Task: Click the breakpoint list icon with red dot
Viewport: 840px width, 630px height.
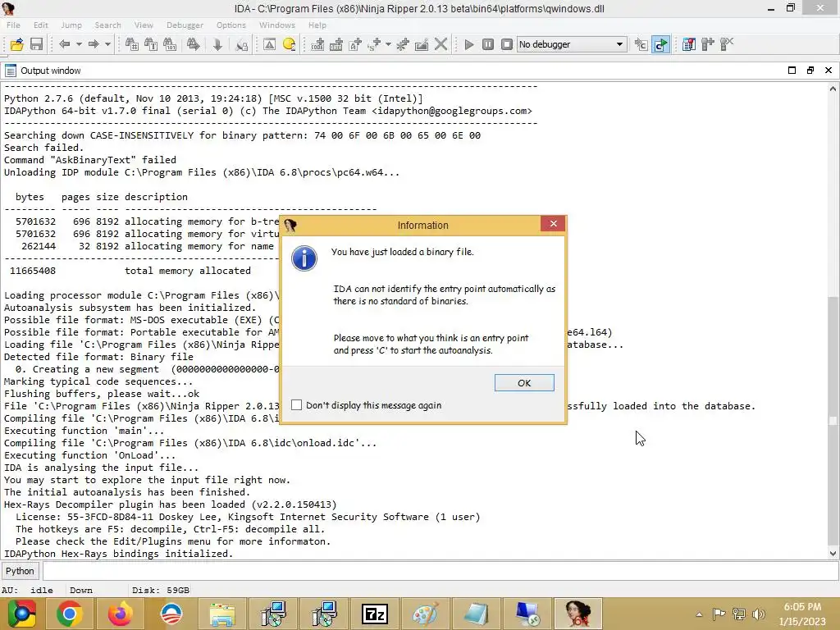Action: pyautogui.click(x=689, y=44)
